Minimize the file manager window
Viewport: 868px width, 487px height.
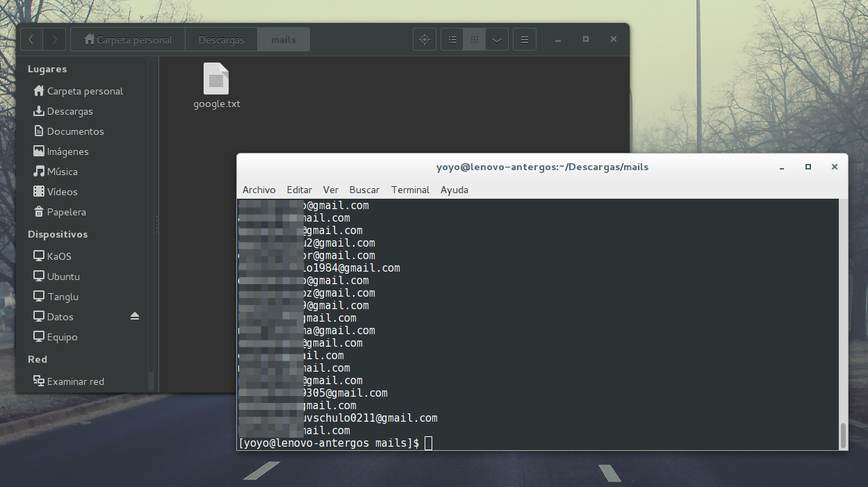(x=558, y=40)
